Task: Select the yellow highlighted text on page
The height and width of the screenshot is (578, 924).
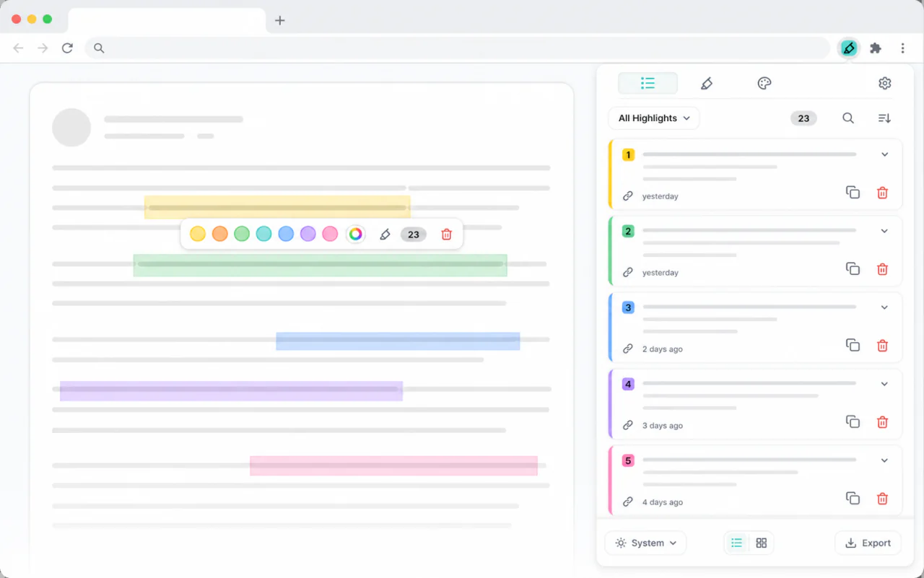Action: point(277,207)
